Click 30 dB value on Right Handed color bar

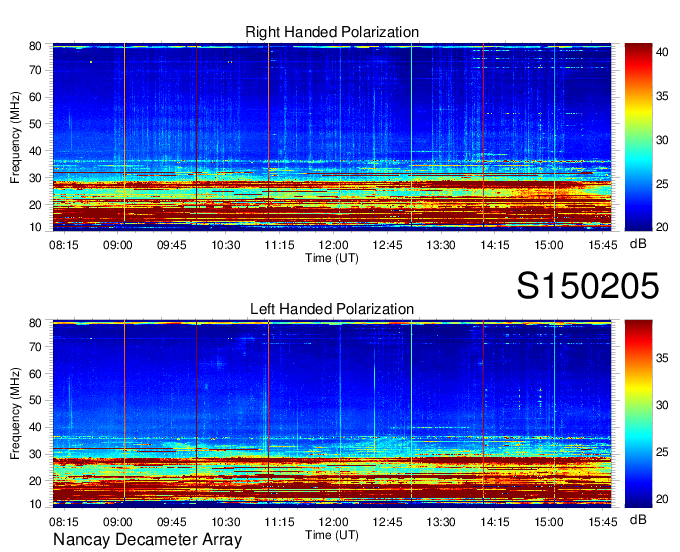tap(662, 140)
